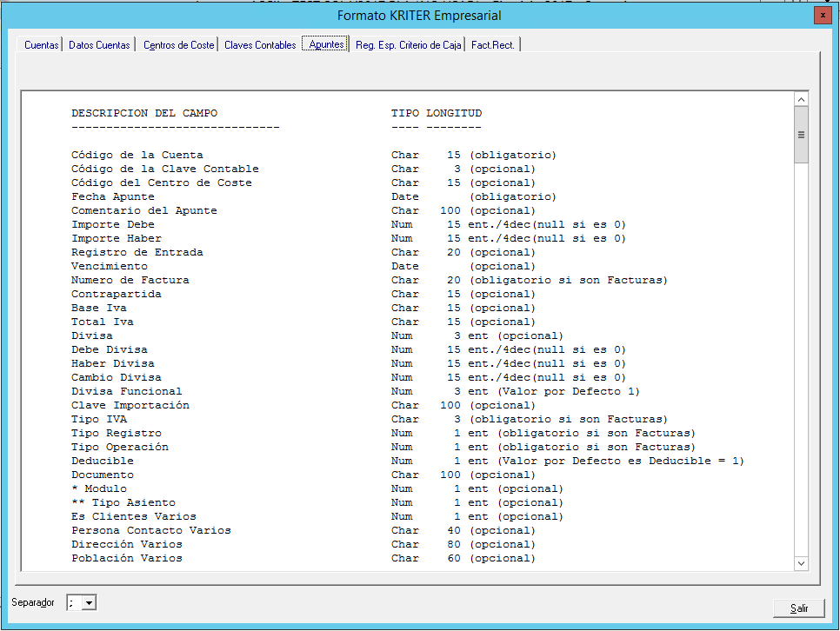The height and width of the screenshot is (631, 840).
Task: Select the 'Base Iva' line
Action: [303, 308]
